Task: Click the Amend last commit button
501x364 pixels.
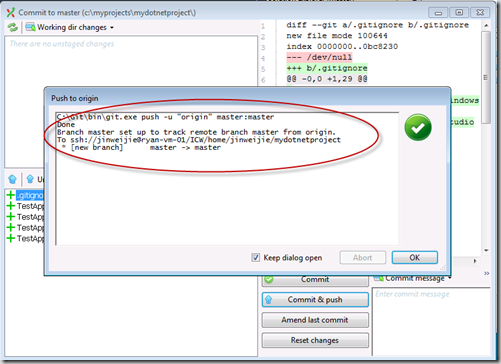Action: [315, 320]
